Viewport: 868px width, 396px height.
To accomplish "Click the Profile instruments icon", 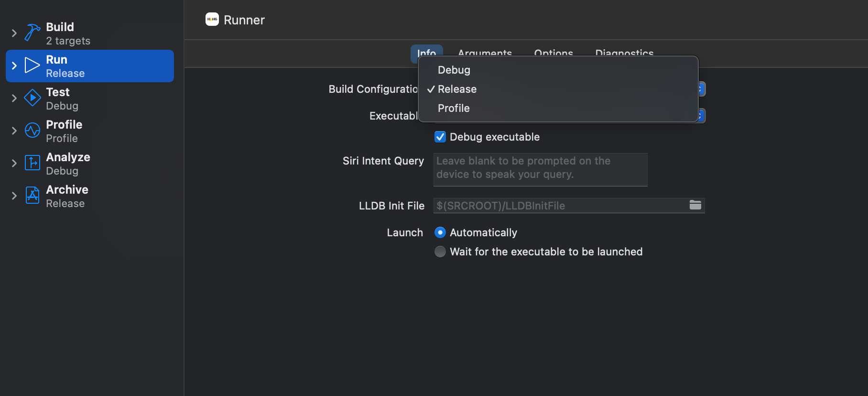I will (32, 131).
